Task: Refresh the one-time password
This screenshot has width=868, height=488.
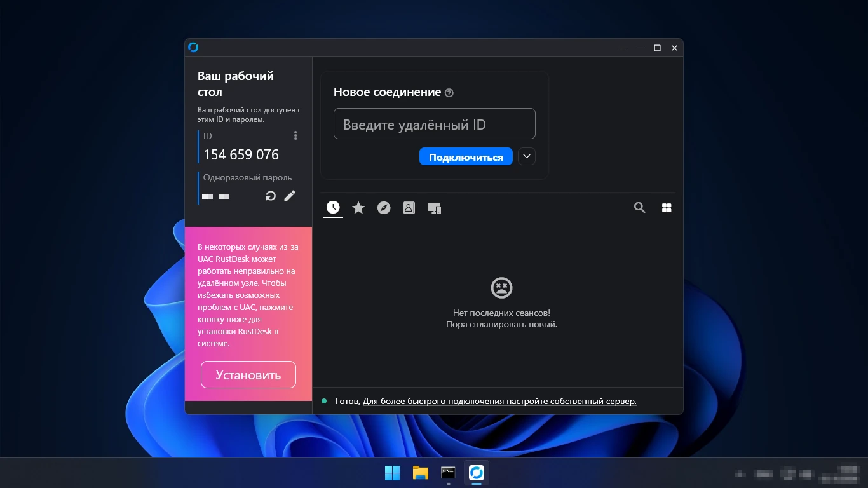Action: pyautogui.click(x=271, y=196)
